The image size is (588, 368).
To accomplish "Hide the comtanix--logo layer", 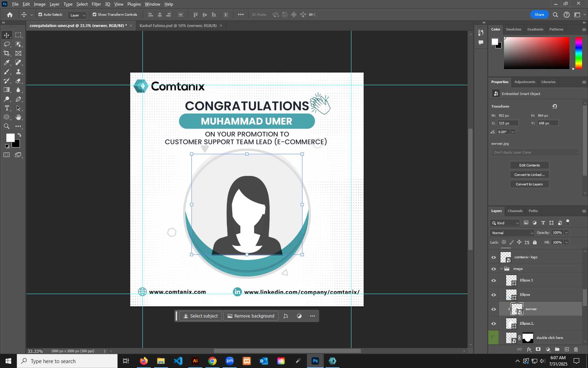I will [493, 257].
